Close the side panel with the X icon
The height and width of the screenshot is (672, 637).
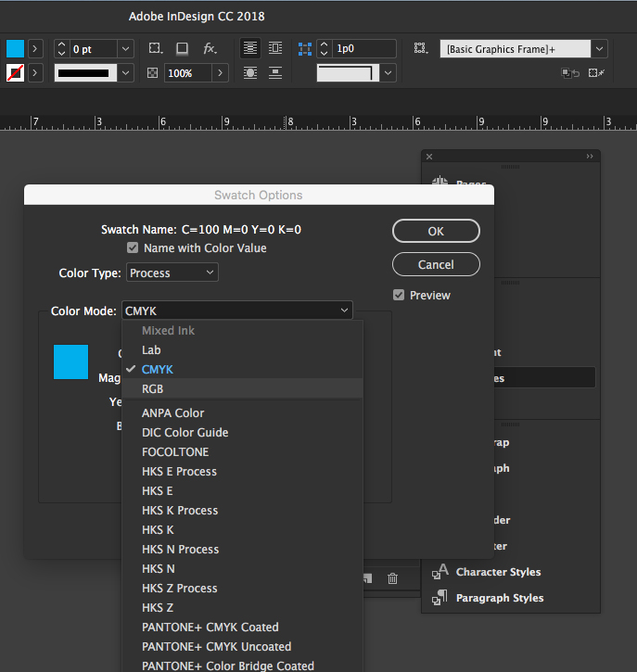(x=429, y=157)
